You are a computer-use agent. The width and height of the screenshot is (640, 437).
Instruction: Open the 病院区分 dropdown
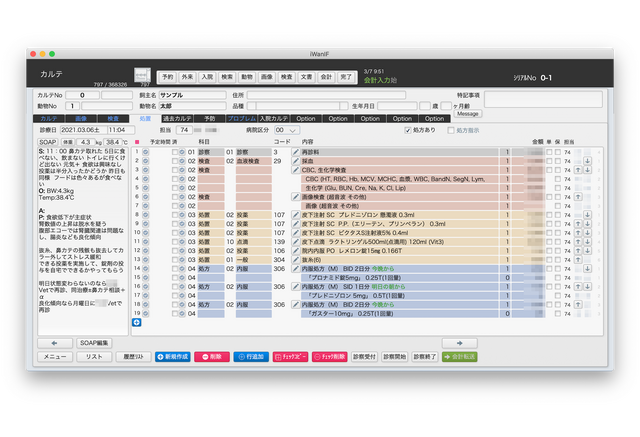pos(287,130)
